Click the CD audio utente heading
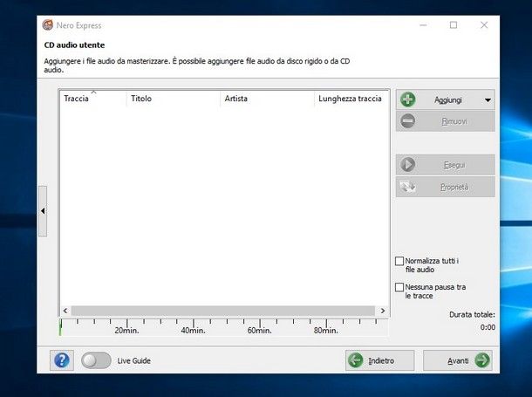This screenshot has height=397, width=532. click(x=74, y=44)
